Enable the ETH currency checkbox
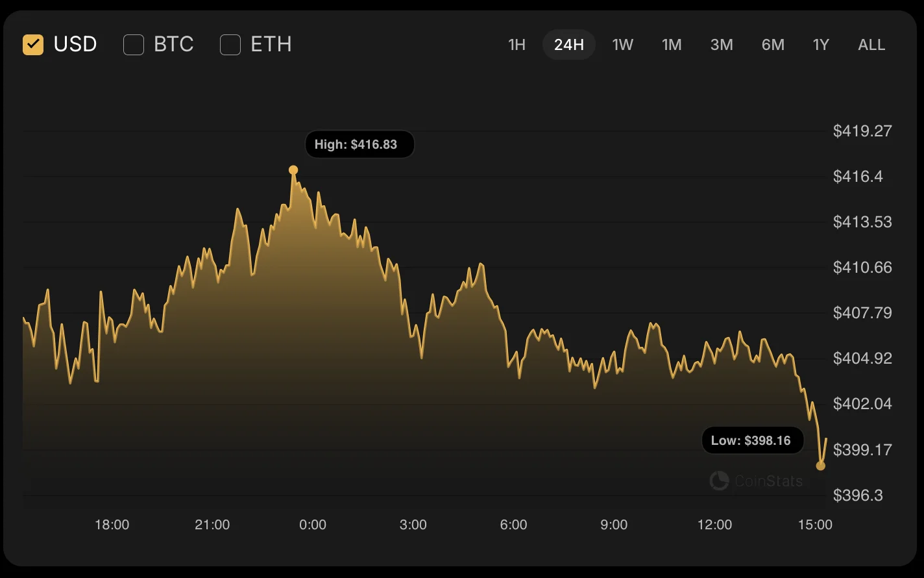 tap(230, 45)
